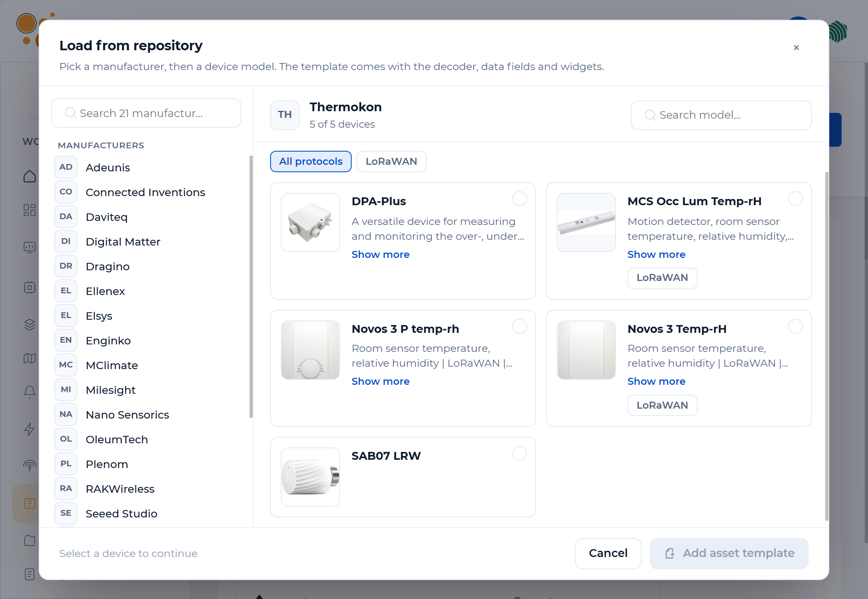
Task: Open the SAB07 LRW radiator valve thumbnail
Action: point(310,477)
